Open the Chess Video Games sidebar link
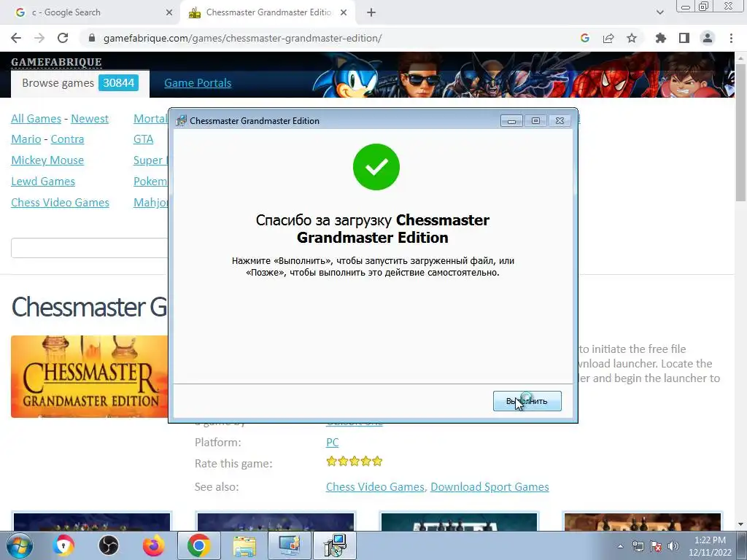Screen dimensions: 747x560 tap(60, 203)
